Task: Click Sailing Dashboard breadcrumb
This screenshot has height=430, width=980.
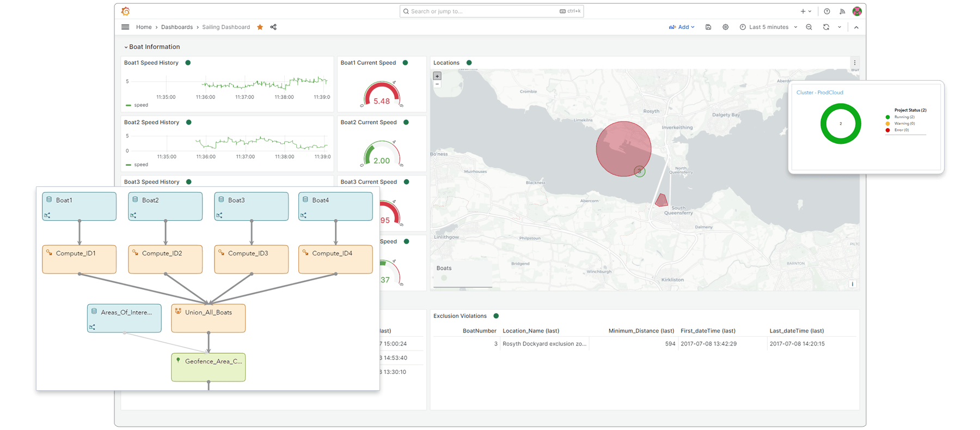Action: pyautogui.click(x=226, y=27)
